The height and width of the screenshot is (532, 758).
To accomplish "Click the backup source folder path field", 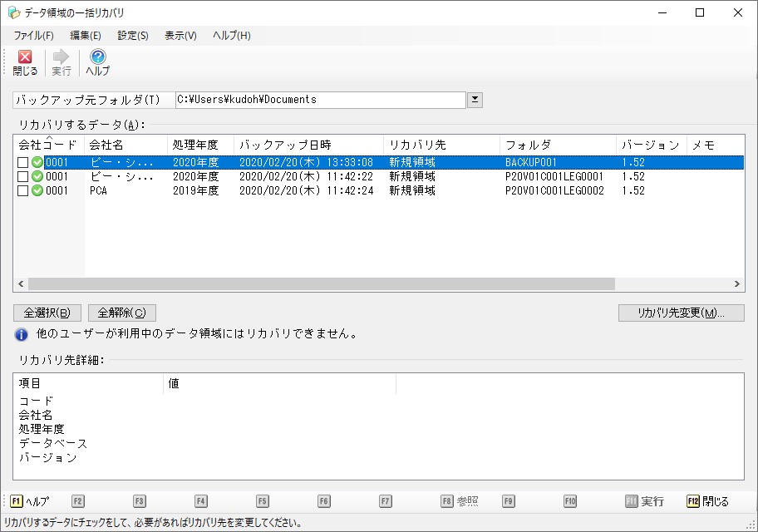I will pos(320,100).
